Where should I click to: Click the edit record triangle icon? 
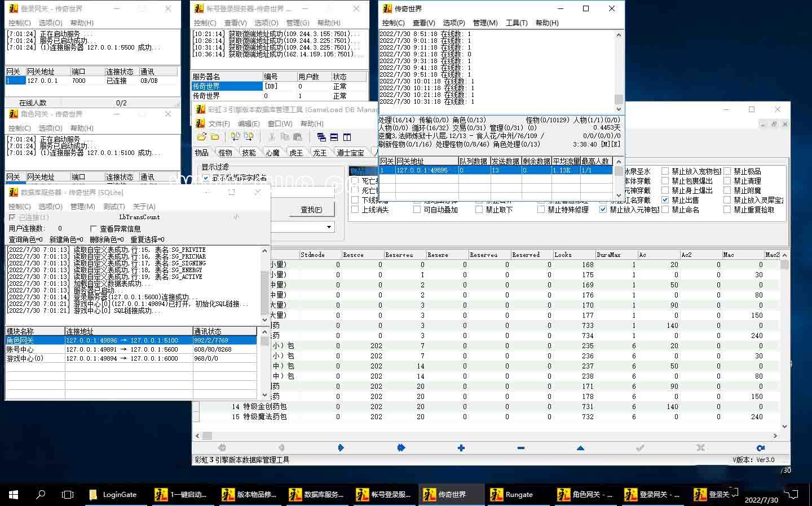click(x=580, y=448)
